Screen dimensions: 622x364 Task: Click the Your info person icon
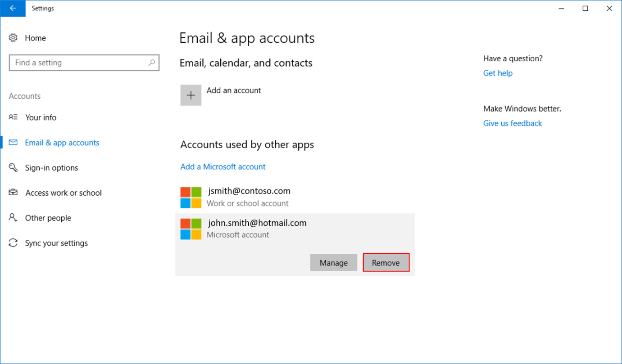pyautogui.click(x=13, y=117)
